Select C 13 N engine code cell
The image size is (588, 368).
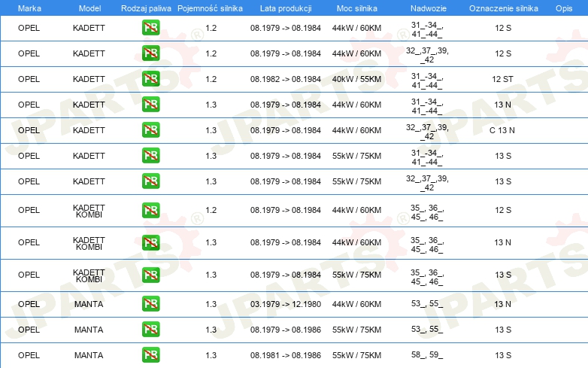click(x=502, y=130)
